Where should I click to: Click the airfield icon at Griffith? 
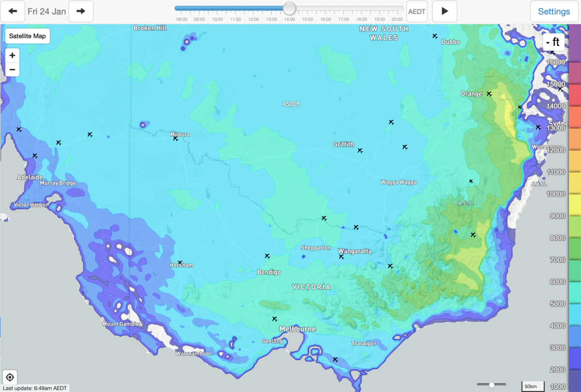point(360,151)
